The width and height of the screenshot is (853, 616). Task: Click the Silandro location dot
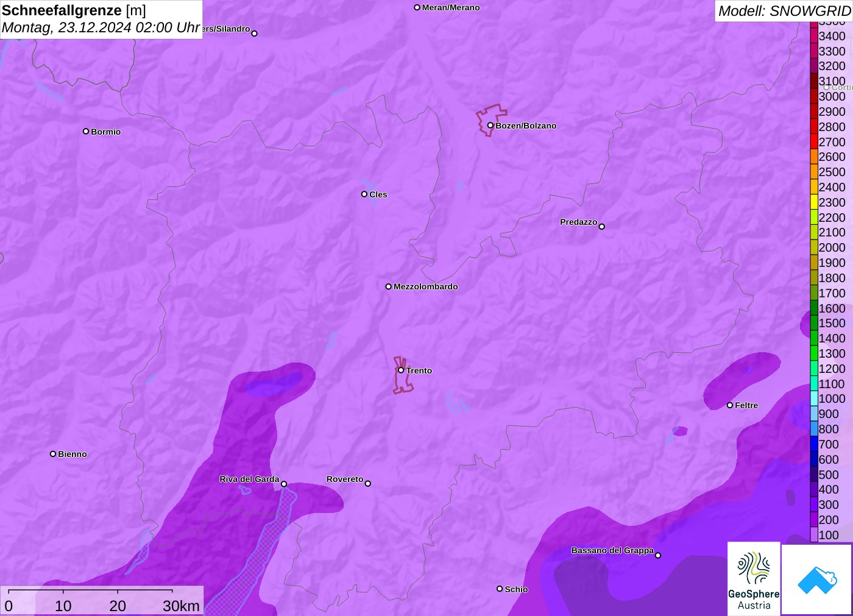(254, 34)
